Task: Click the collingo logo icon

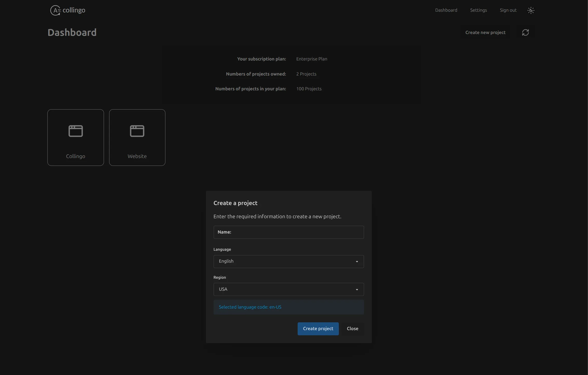Action: (55, 10)
